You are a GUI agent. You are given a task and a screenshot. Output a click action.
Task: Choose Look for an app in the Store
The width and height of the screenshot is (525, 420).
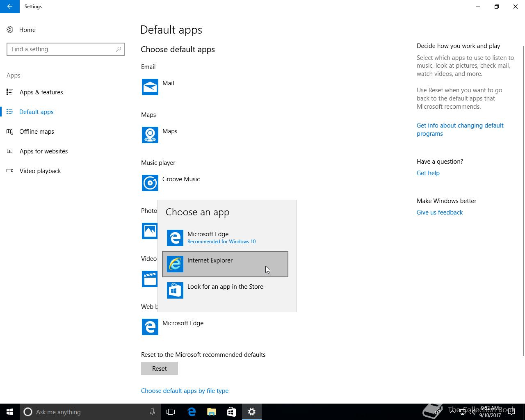225,290
